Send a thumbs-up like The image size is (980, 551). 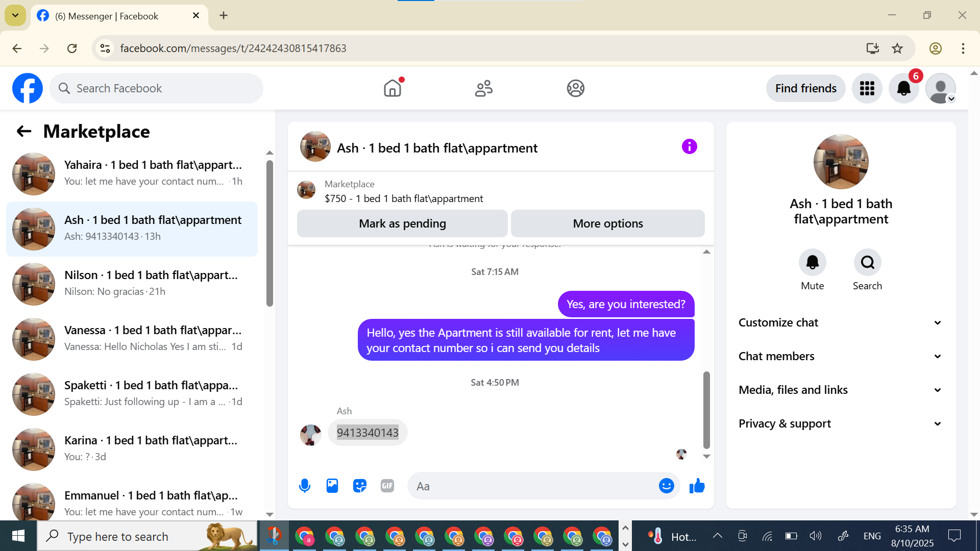click(x=697, y=486)
